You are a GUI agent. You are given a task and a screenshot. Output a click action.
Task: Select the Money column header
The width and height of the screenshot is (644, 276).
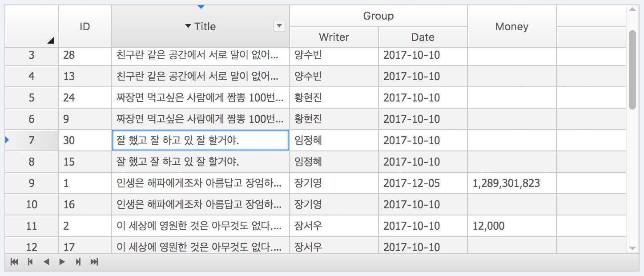pos(511,26)
